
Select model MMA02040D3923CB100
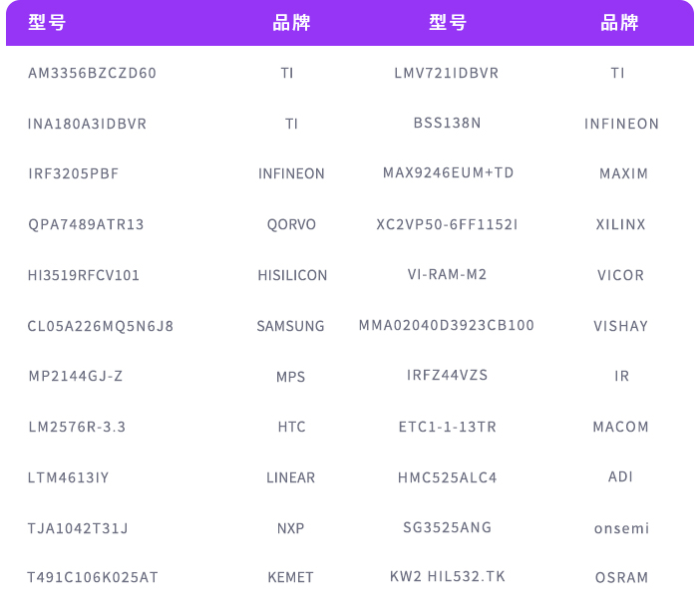(447, 325)
